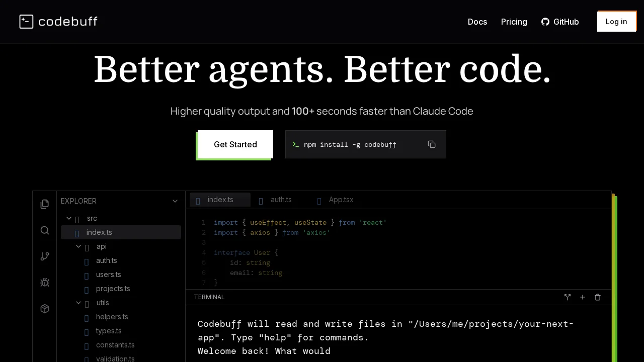The height and width of the screenshot is (362, 644).
Task: Add a new terminal with plus icon
Action: point(583,297)
